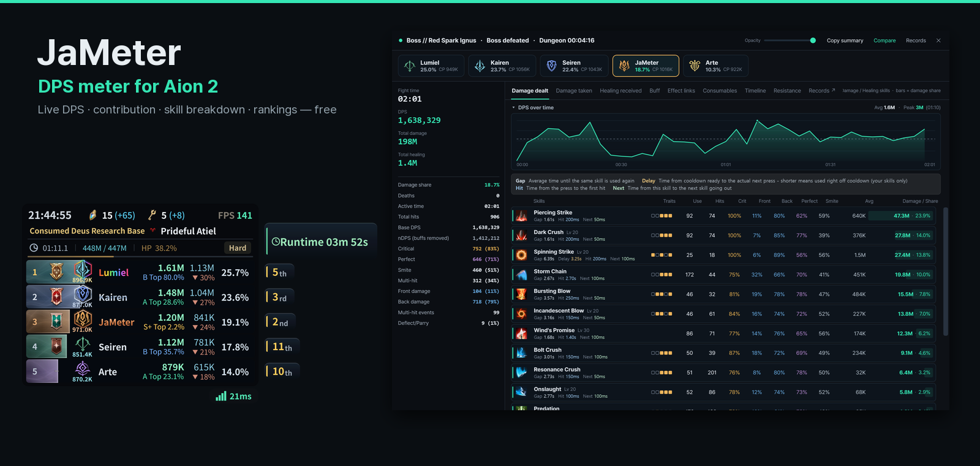This screenshot has height=466, width=980.
Task: Select the Storm Chain skill icon
Action: point(521,275)
